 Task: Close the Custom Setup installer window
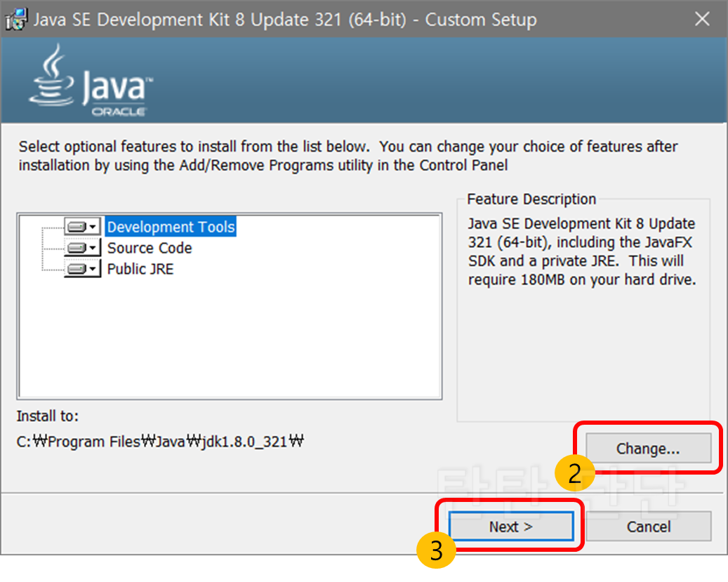(702, 19)
